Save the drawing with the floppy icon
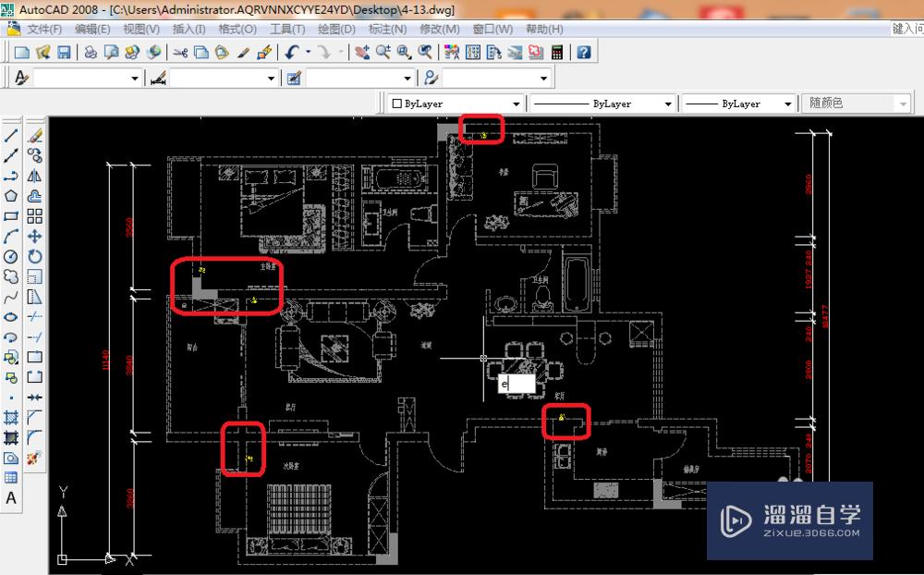The width and height of the screenshot is (924, 575). [64, 53]
